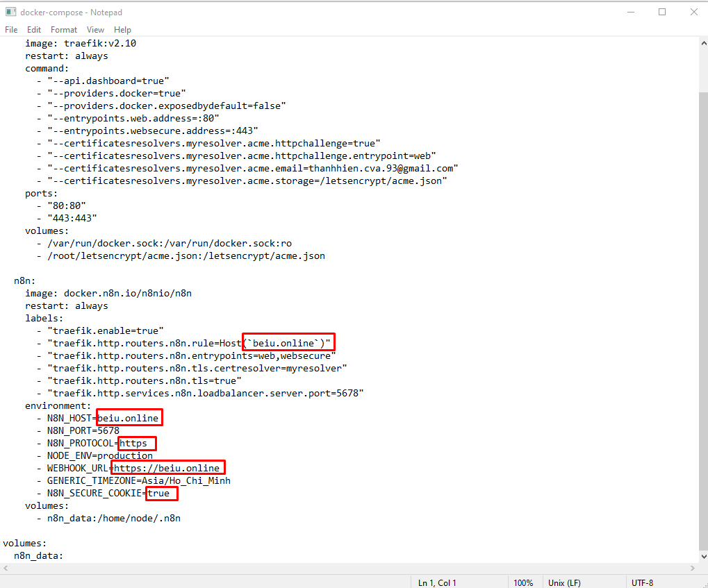Screen dimensions: 708x588
Task: Click the 'entrypoints.web.address=:80' line
Action: (128, 118)
